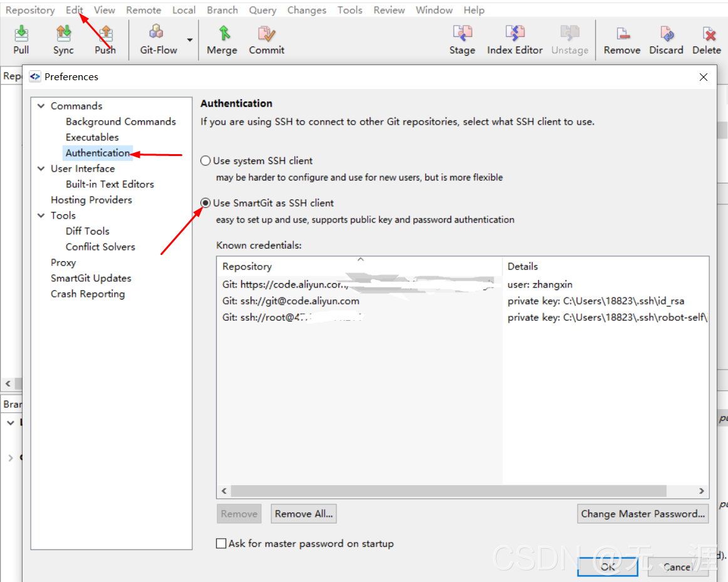Click the Stage toolbar icon
This screenshot has width=728, height=582.
coord(462,40)
